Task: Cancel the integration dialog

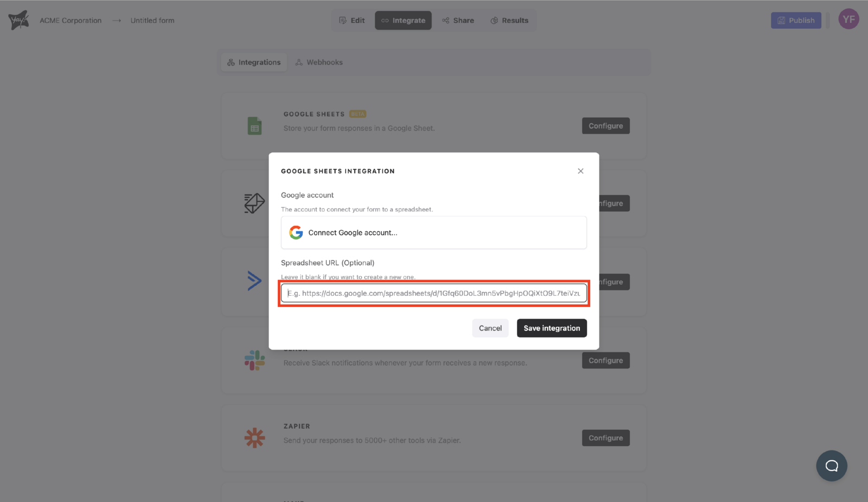Action: [490, 328]
